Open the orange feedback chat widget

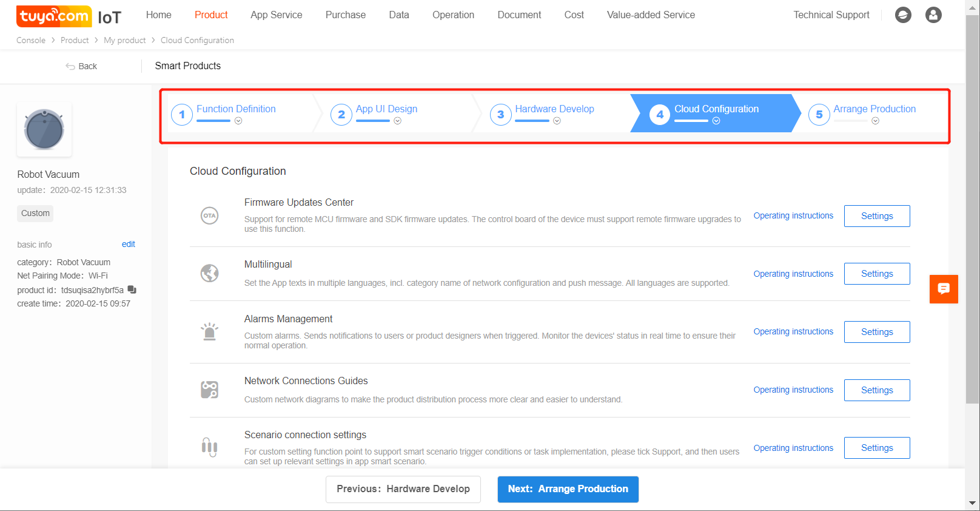(x=944, y=289)
